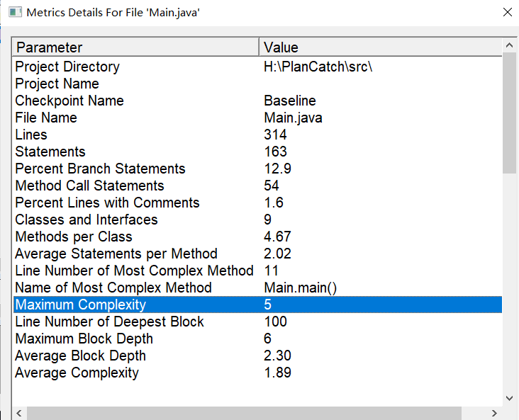This screenshot has height=420, width=519.
Task: Click the horizontal scrollbar left arrow
Action: tap(19, 413)
